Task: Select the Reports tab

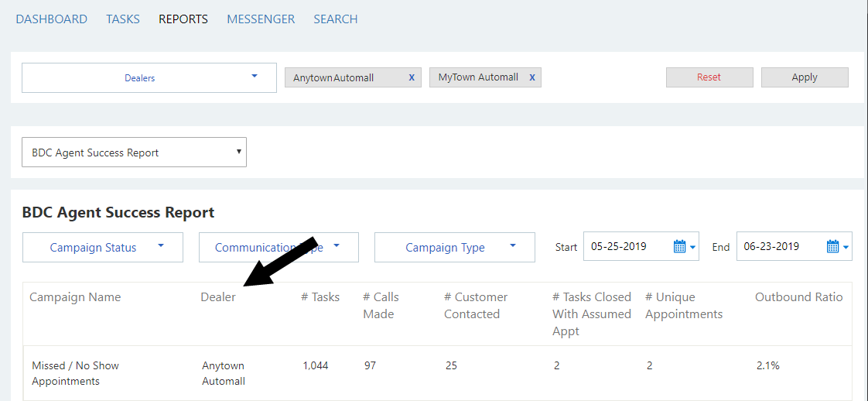Action: (183, 19)
